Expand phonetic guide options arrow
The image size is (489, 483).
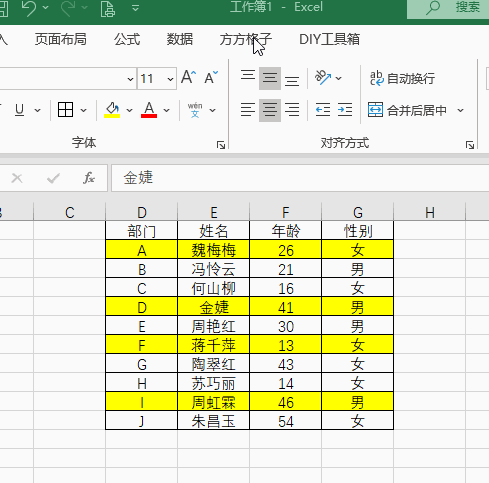coord(212,110)
